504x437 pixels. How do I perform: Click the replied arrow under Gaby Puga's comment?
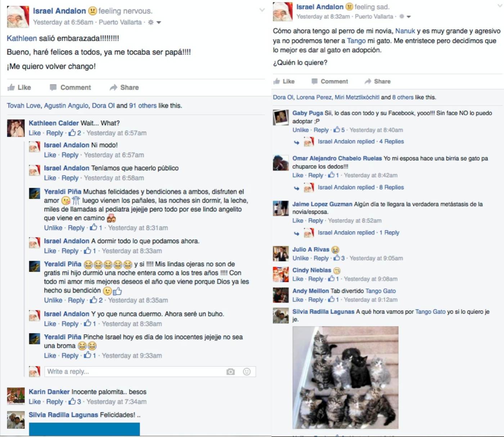pos(296,142)
